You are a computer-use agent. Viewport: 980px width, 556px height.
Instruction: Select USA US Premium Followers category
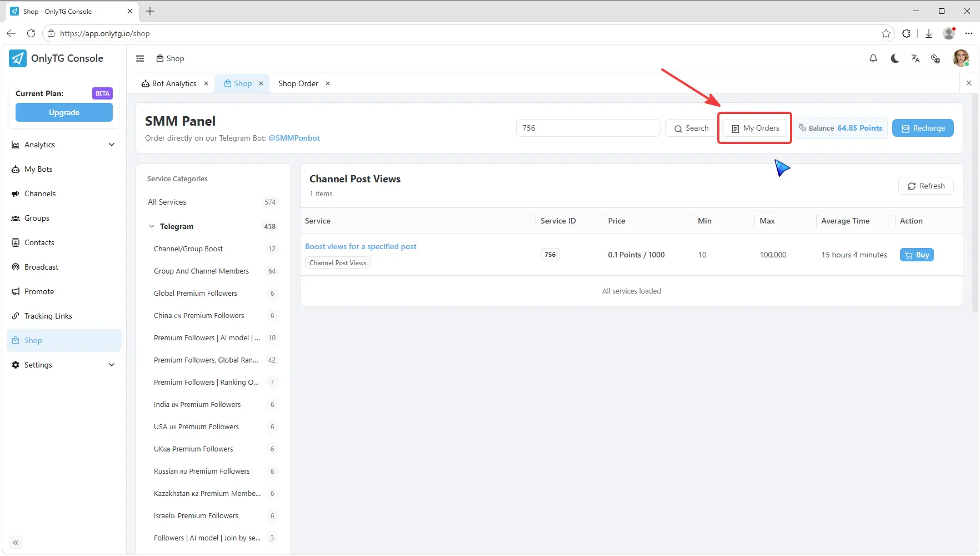tap(212, 426)
